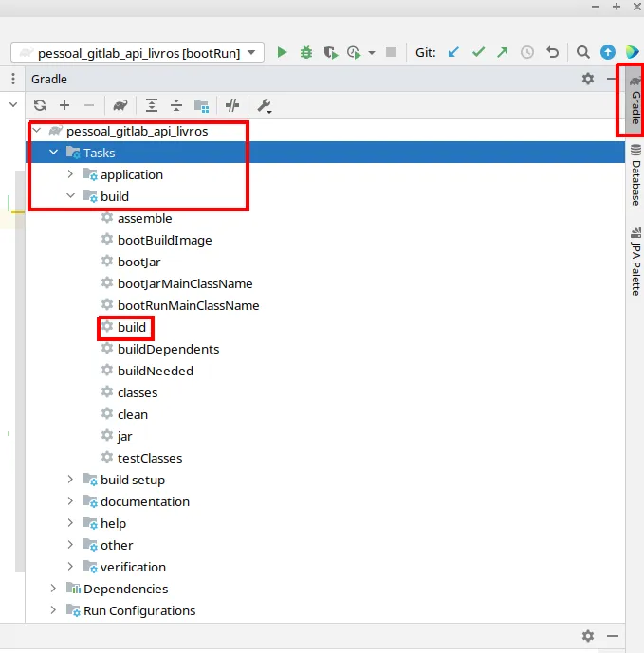
Task: Click the profiler run icon
Action: pos(354,52)
